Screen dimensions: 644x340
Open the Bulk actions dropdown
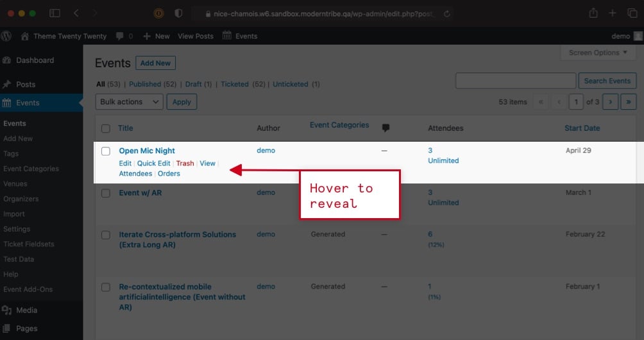click(x=130, y=102)
